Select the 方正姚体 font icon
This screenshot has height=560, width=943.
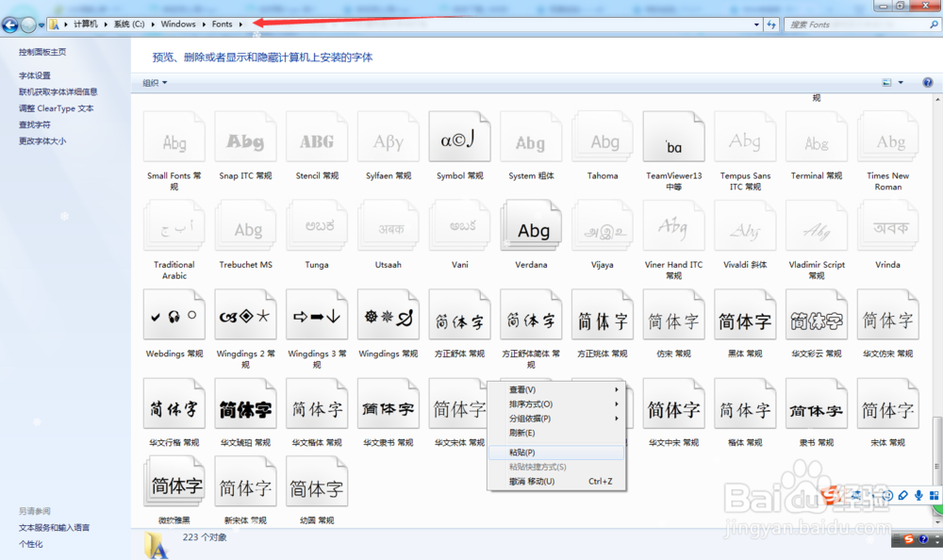[x=603, y=315]
